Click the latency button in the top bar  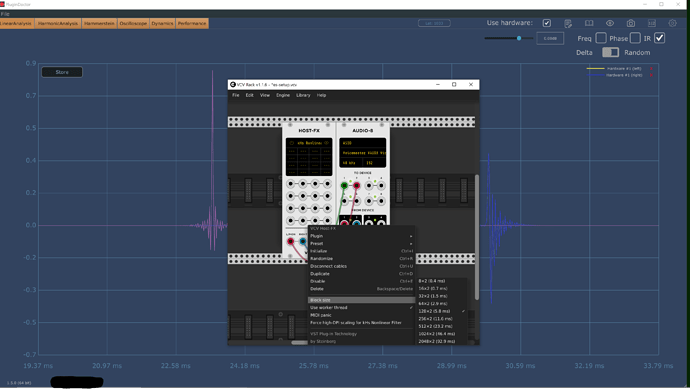click(434, 23)
